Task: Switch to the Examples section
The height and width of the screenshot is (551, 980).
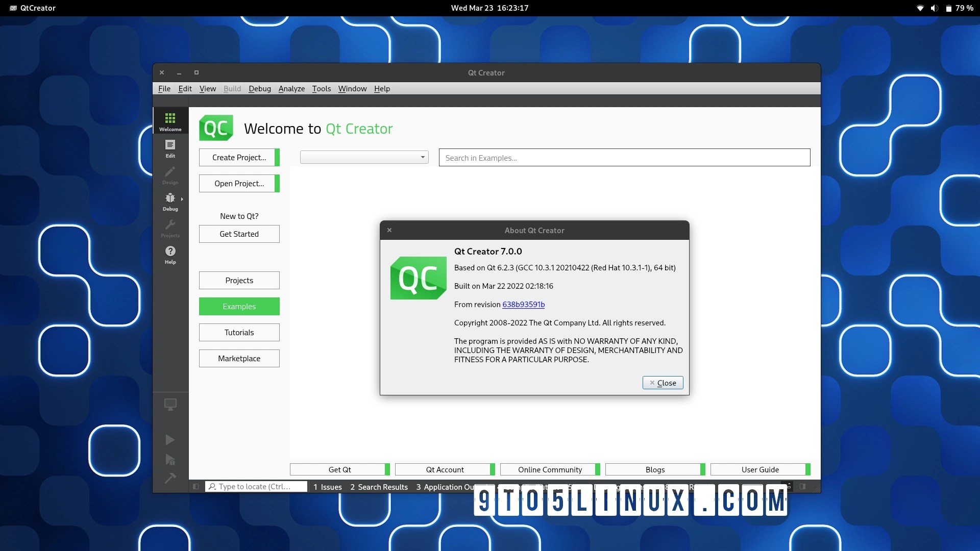Action: tap(239, 306)
